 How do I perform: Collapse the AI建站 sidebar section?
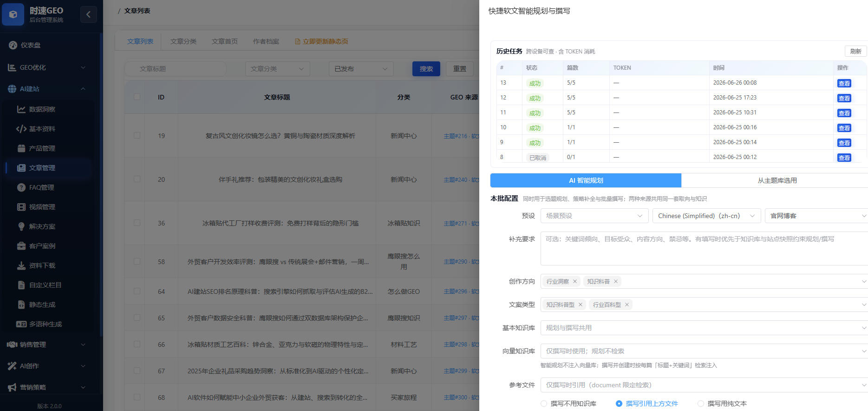click(x=83, y=89)
